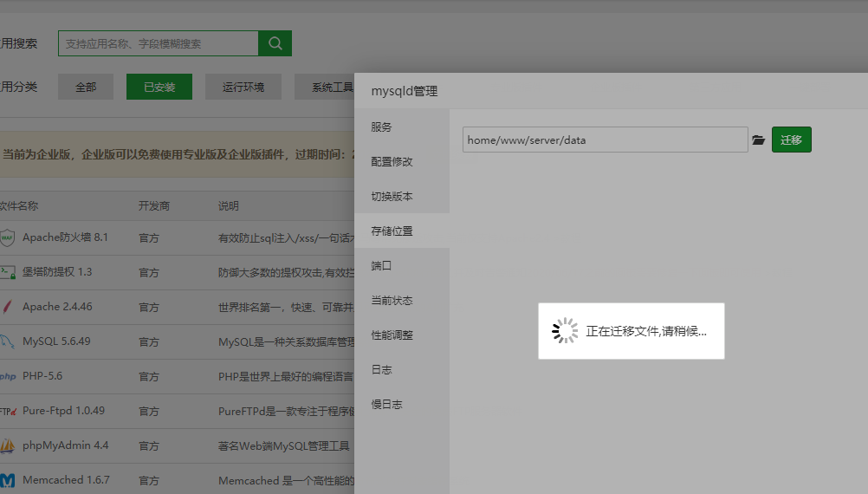The width and height of the screenshot is (868, 494).
Task: Click 官方 in the PHP-5.6 row
Action: click(x=148, y=377)
